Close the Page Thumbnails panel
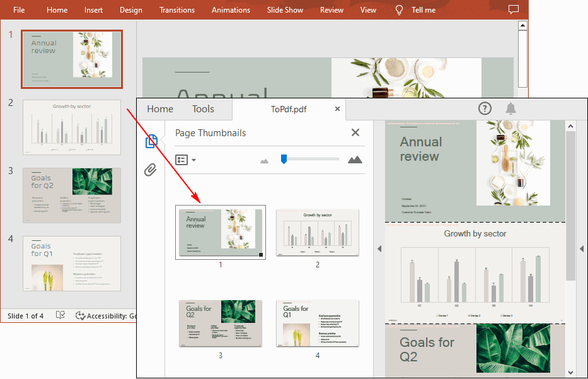Viewport: 588px width, 379px height. coord(355,132)
